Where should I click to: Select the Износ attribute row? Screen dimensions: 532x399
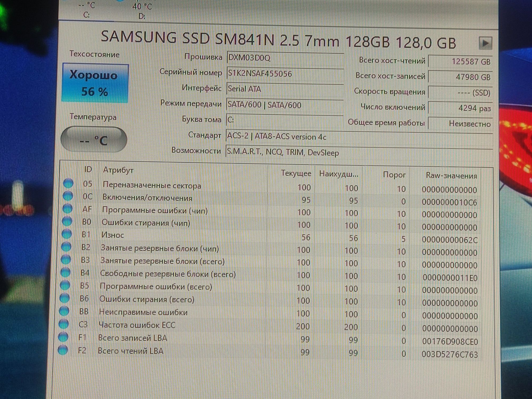[x=271, y=237]
